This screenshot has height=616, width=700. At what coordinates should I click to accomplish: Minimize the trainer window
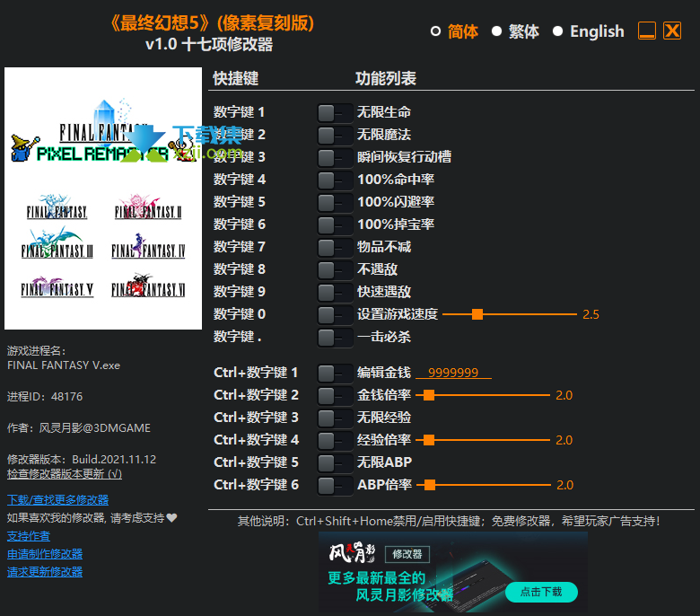pos(647,31)
